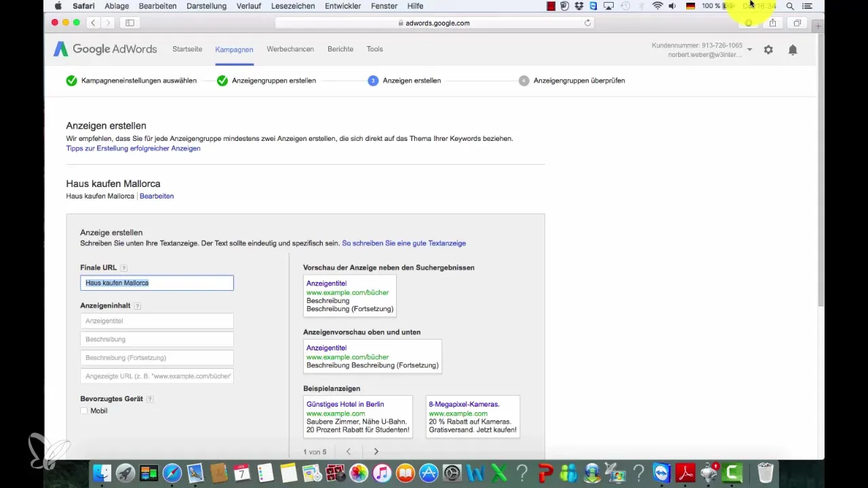Image resolution: width=868 pixels, height=488 pixels.
Task: Click the Beschreibung input field
Action: click(157, 339)
